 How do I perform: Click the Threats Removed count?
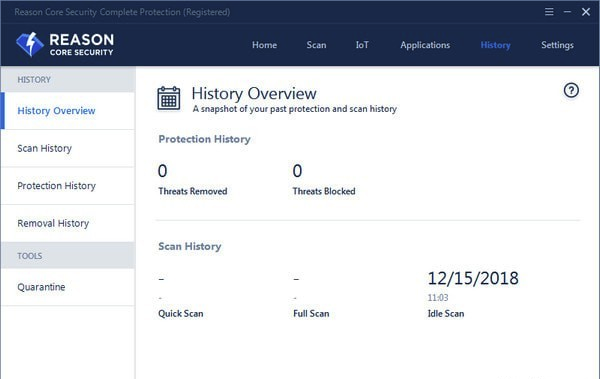coord(163,171)
